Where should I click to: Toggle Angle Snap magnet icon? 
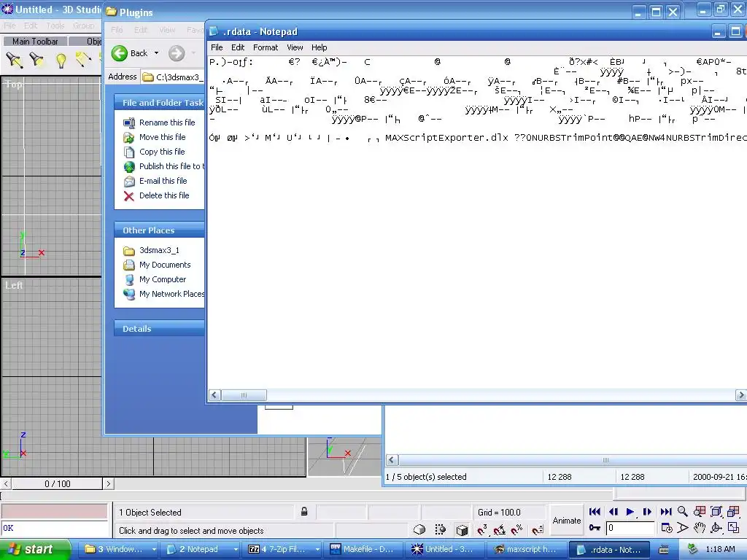click(x=499, y=529)
